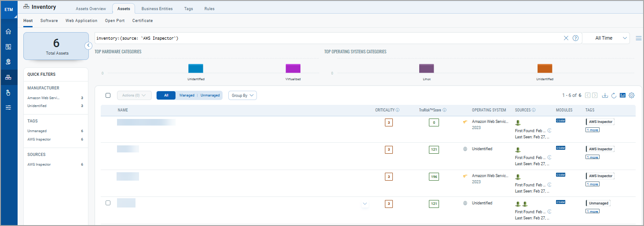This screenshot has height=226, width=644.
Task: Select the All filter toggle
Action: pyautogui.click(x=166, y=95)
